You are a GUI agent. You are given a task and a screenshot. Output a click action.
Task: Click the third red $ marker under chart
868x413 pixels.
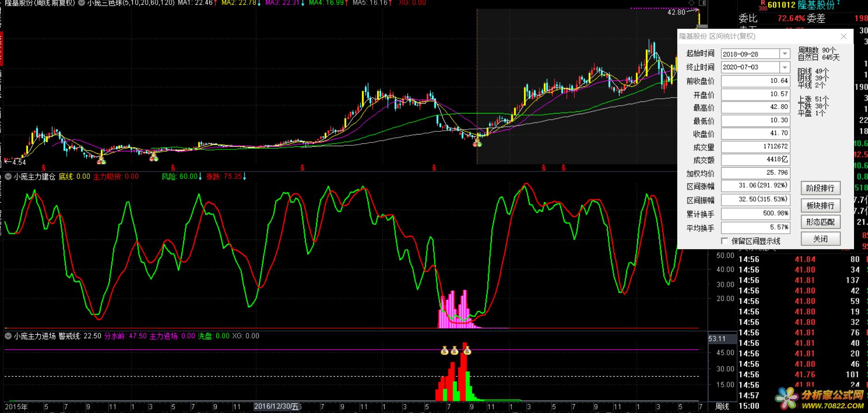pyautogui.click(x=303, y=168)
